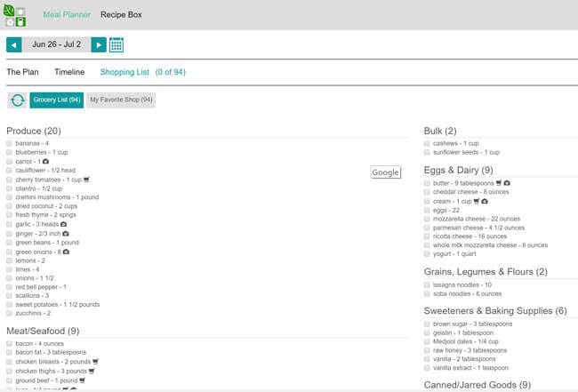The width and height of the screenshot is (578, 392).
Task: Select the My Favorite Shop (94) list
Action: pos(121,100)
